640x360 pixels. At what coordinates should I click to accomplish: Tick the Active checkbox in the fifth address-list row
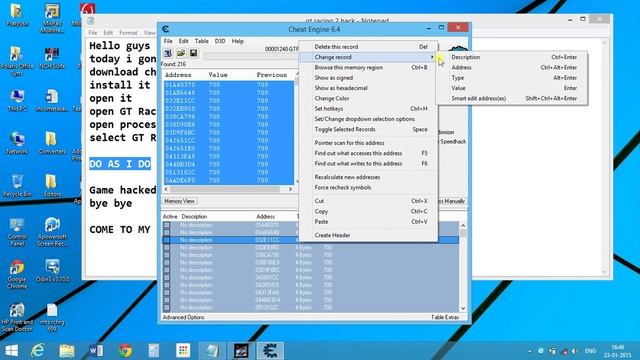167,255
